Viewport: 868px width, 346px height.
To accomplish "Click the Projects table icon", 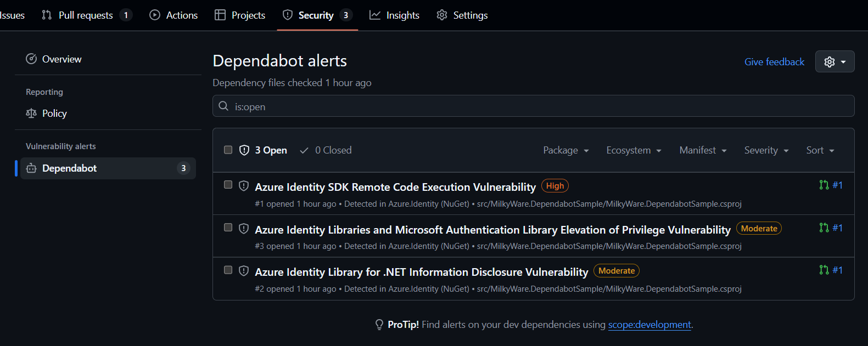I will (220, 15).
